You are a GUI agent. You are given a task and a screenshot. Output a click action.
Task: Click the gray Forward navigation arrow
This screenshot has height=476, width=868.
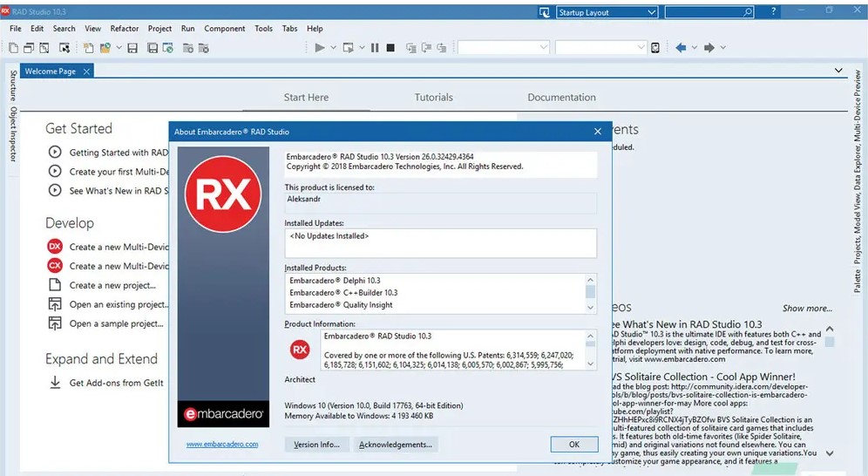click(709, 48)
